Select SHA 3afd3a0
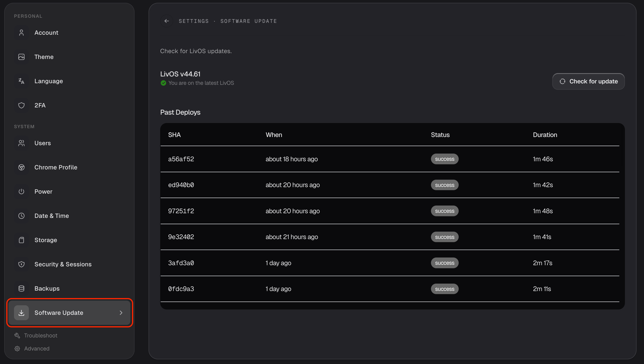The width and height of the screenshot is (644, 364). [x=181, y=263]
